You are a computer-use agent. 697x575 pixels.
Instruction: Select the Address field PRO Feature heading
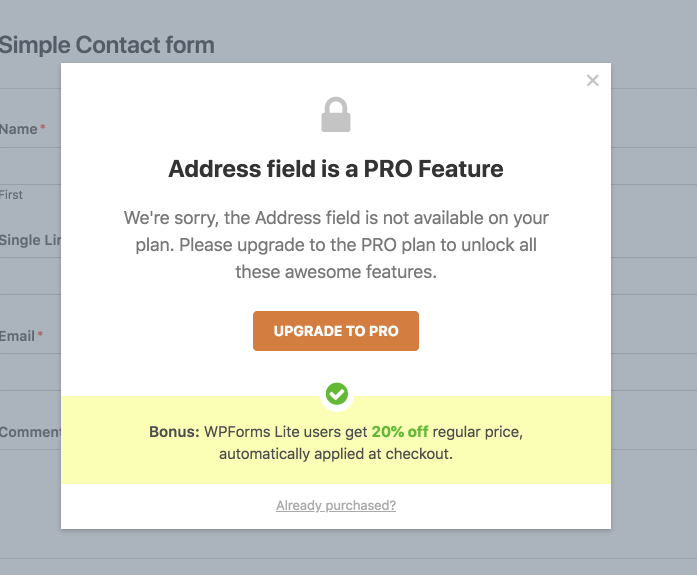[x=336, y=168]
